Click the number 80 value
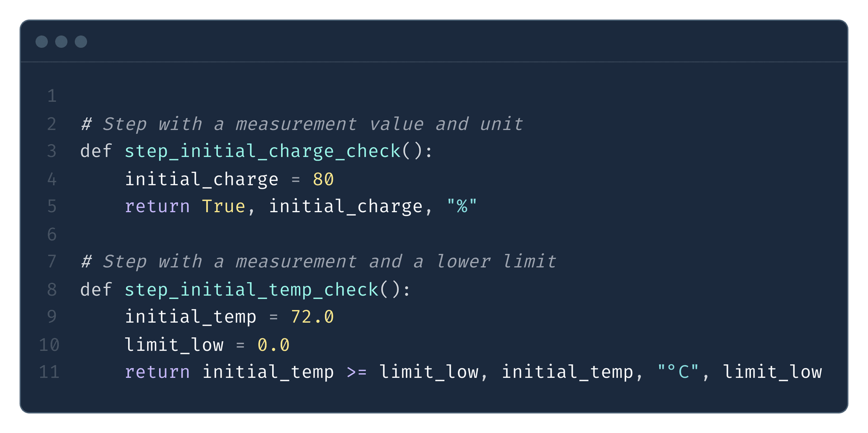This screenshot has width=868, height=433. (x=323, y=179)
